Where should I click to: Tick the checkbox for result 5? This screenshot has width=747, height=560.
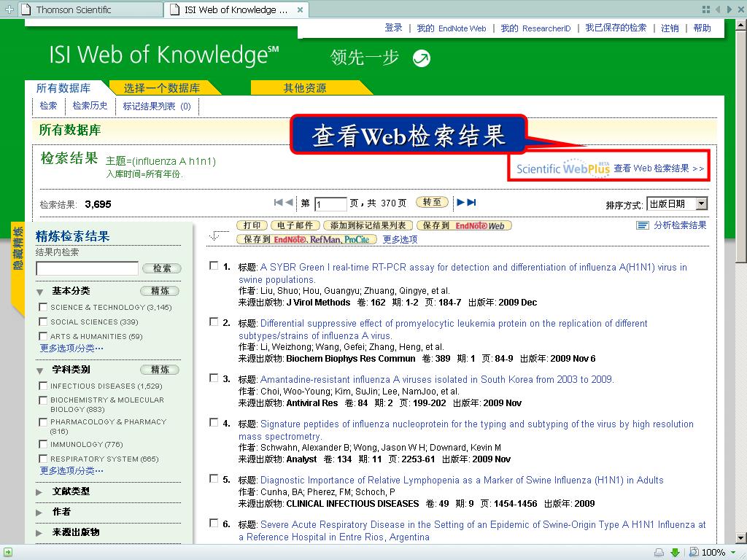(214, 478)
